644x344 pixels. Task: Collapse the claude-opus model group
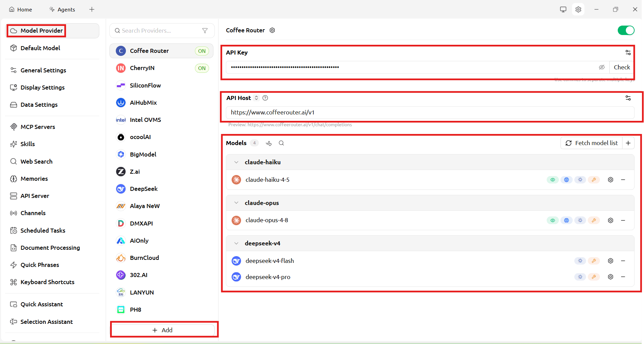coord(236,203)
